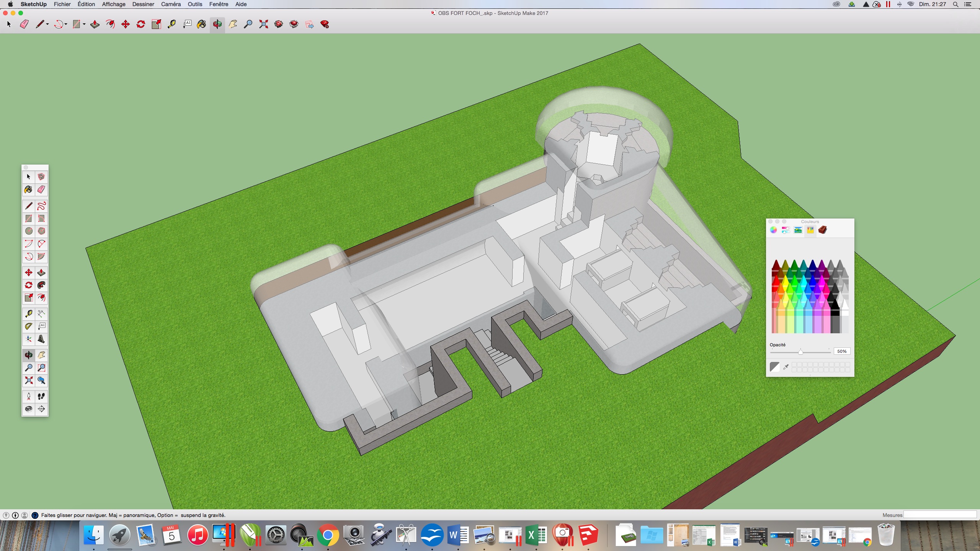The image size is (980, 551).
Task: Expand the Rectangle shape tool dropdown arrow
Action: click(x=84, y=24)
